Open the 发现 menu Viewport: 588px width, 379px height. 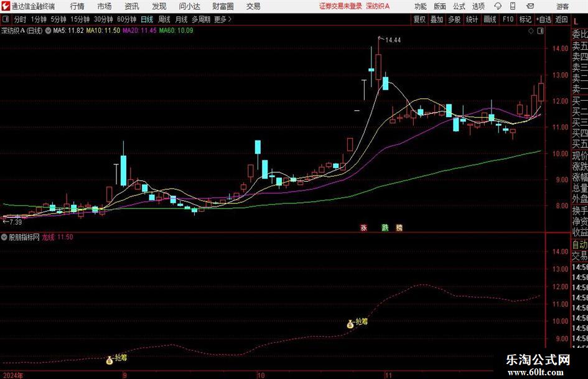[159, 6]
